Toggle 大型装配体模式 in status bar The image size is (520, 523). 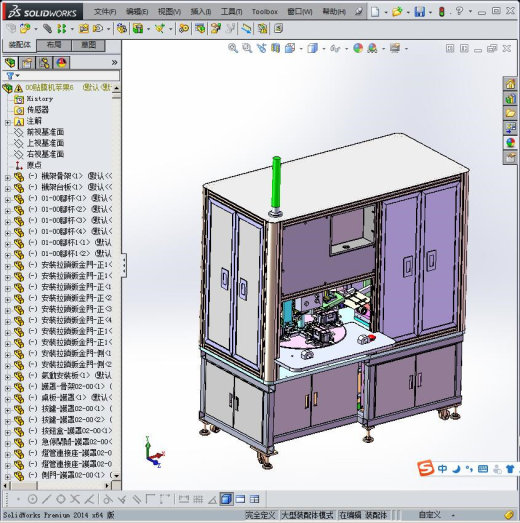tap(307, 515)
